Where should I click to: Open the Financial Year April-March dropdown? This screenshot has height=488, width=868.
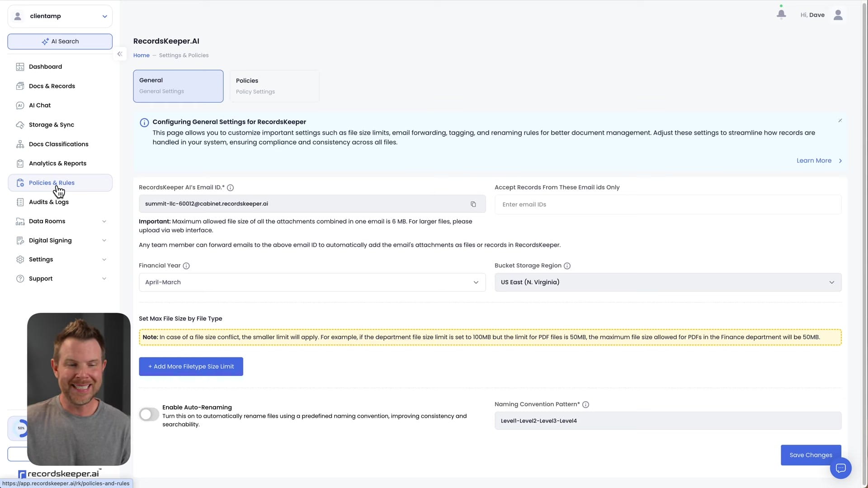[x=312, y=282]
